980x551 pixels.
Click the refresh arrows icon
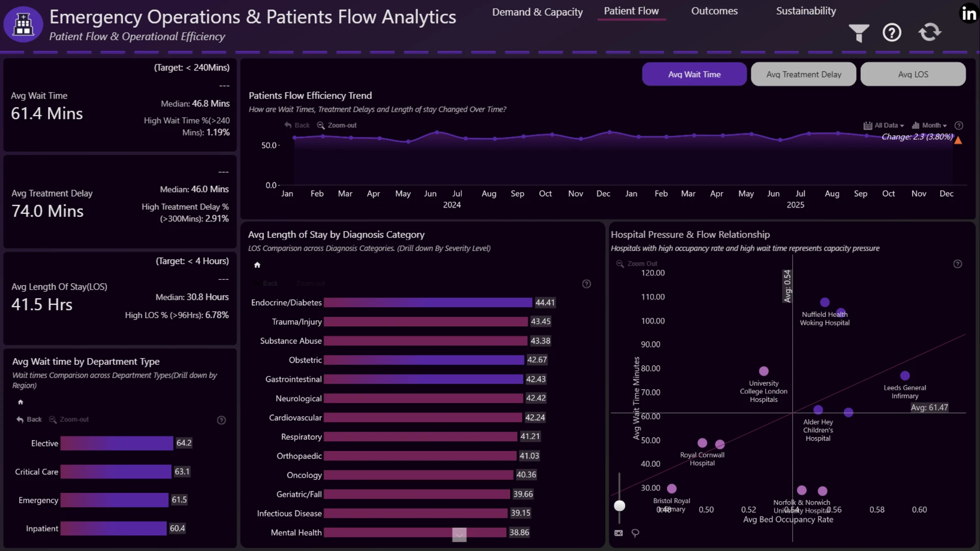(x=929, y=32)
